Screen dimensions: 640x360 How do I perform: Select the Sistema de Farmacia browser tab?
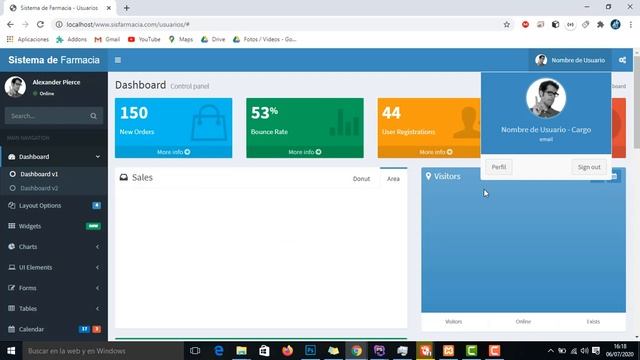58,8
